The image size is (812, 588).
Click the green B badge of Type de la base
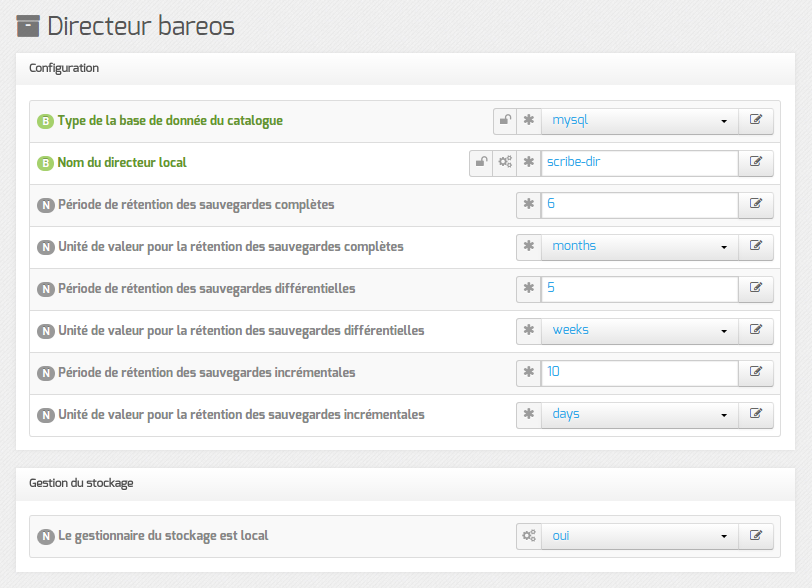(x=46, y=122)
